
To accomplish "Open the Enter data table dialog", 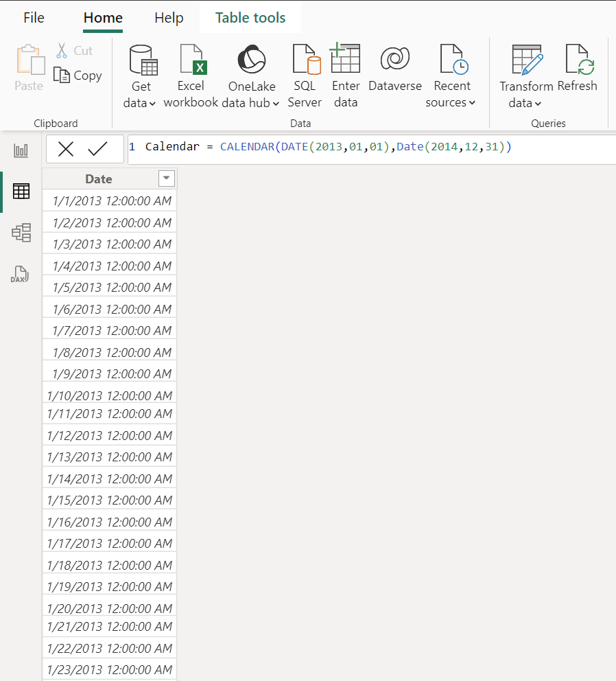I will (346, 76).
